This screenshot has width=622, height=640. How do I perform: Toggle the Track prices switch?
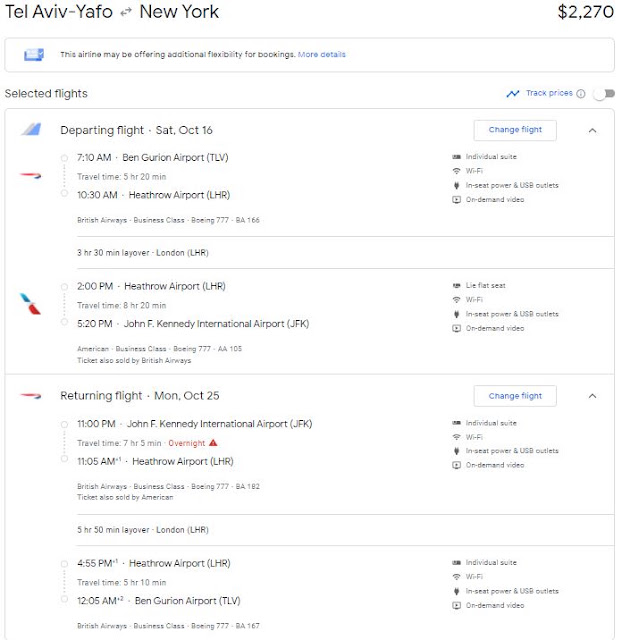604,94
